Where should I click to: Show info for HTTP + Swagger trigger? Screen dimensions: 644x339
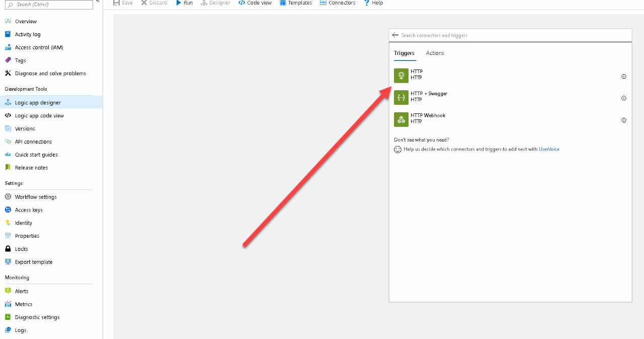(x=624, y=98)
